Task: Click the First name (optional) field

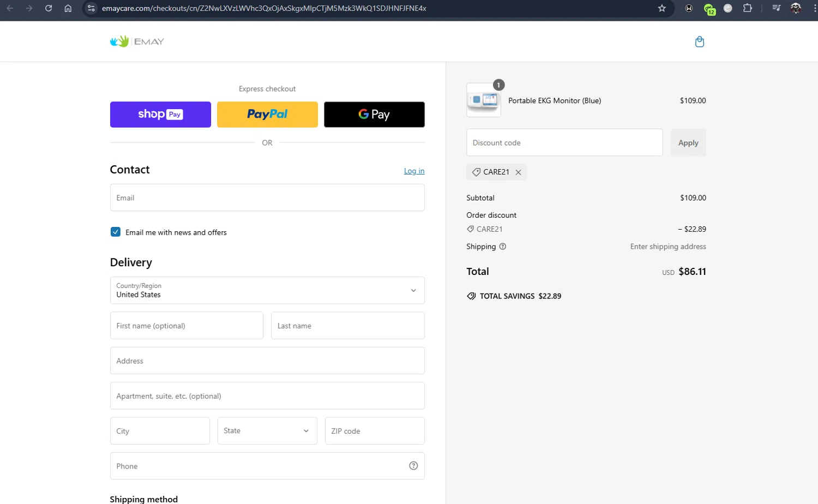Action: pos(187,326)
